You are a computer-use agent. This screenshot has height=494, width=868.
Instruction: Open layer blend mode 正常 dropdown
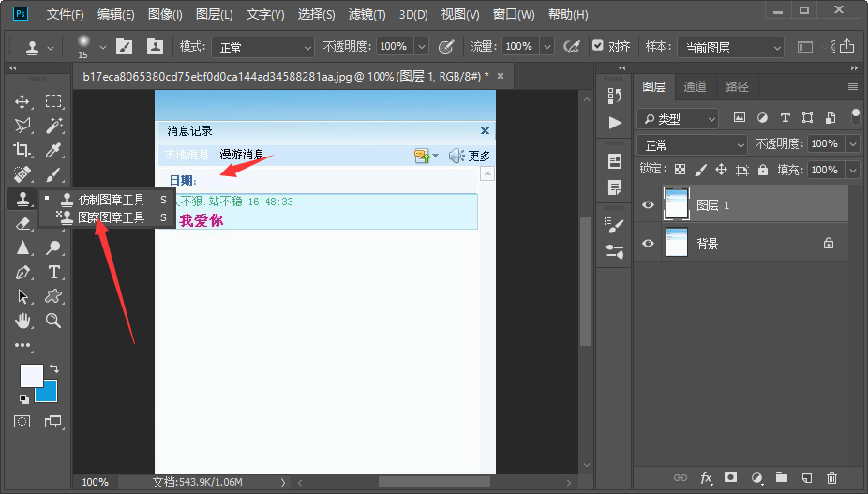coord(692,145)
